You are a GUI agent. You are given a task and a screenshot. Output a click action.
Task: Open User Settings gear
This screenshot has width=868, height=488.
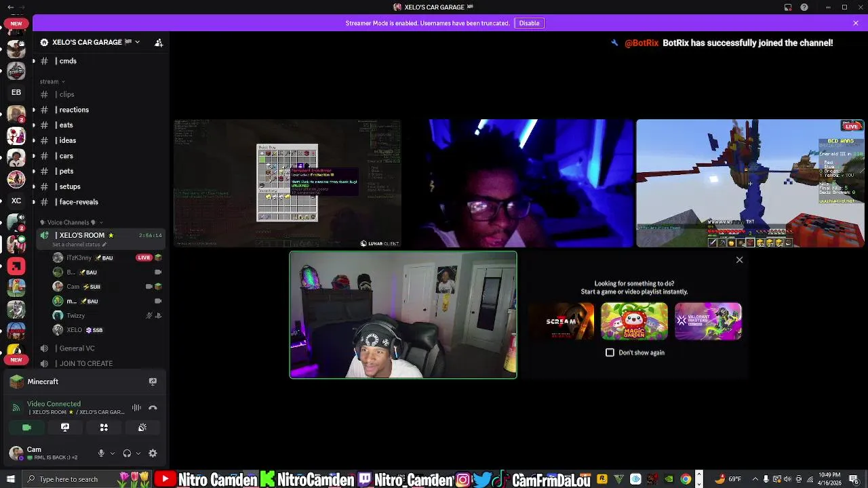click(153, 453)
